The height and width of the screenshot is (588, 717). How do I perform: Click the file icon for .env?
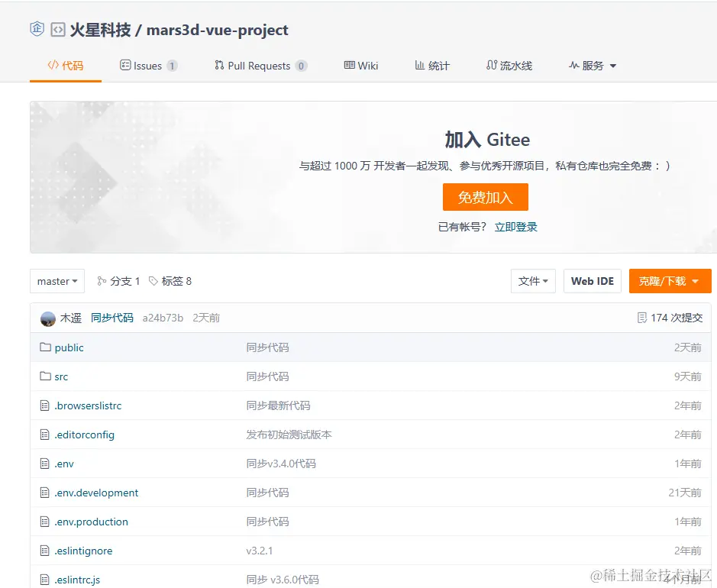[45, 464]
